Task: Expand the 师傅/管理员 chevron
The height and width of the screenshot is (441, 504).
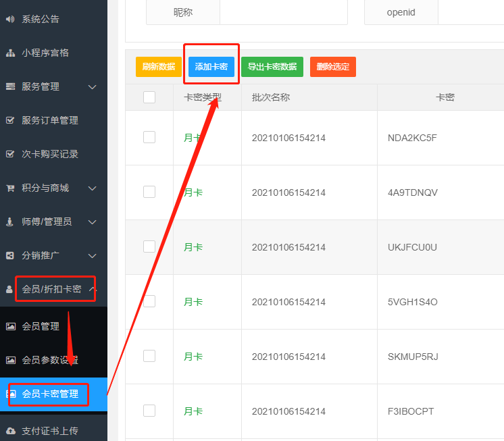Action: 93,222
